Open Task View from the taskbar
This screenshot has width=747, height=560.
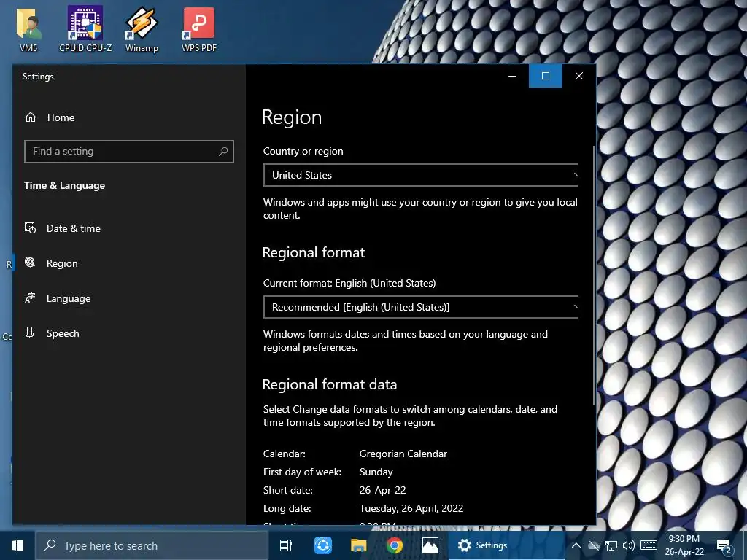pos(286,545)
